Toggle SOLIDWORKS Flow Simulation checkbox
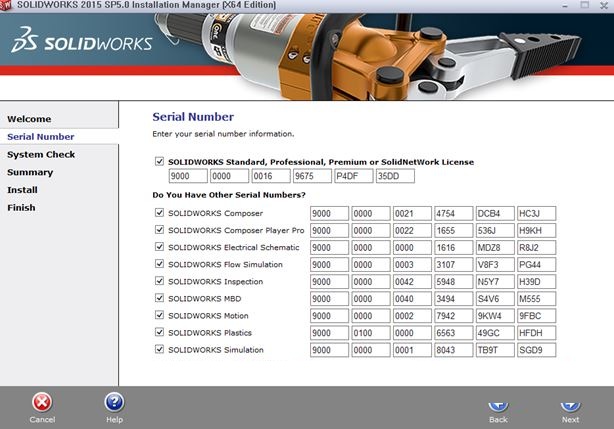 159,264
